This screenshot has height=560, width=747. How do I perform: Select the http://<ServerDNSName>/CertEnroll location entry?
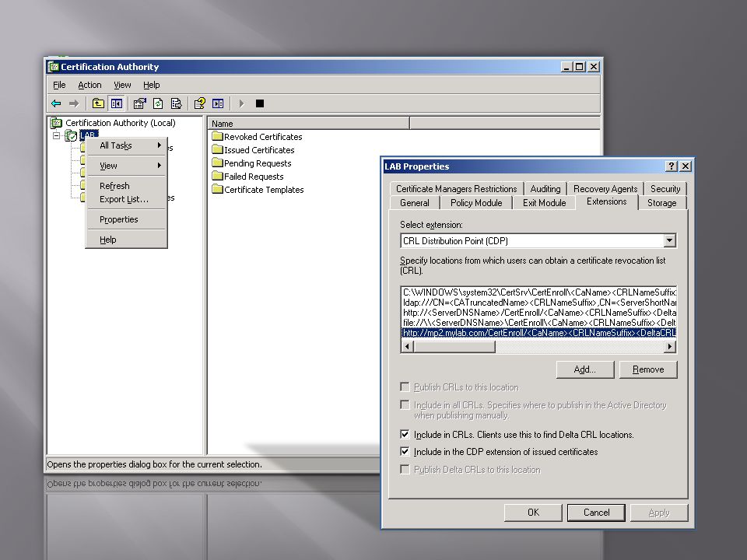538,313
